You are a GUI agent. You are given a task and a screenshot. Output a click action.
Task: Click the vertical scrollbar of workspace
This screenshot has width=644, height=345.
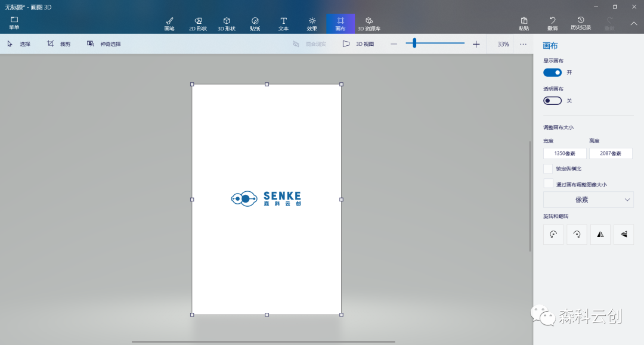(530, 196)
